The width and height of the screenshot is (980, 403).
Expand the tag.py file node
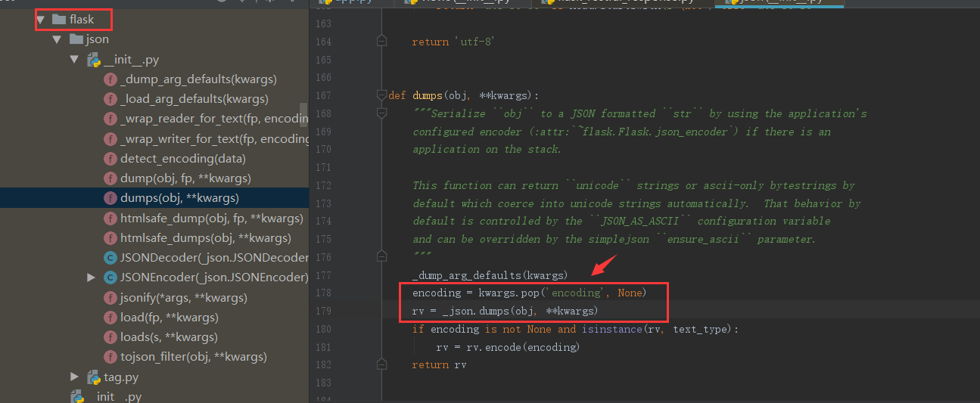[x=74, y=377]
